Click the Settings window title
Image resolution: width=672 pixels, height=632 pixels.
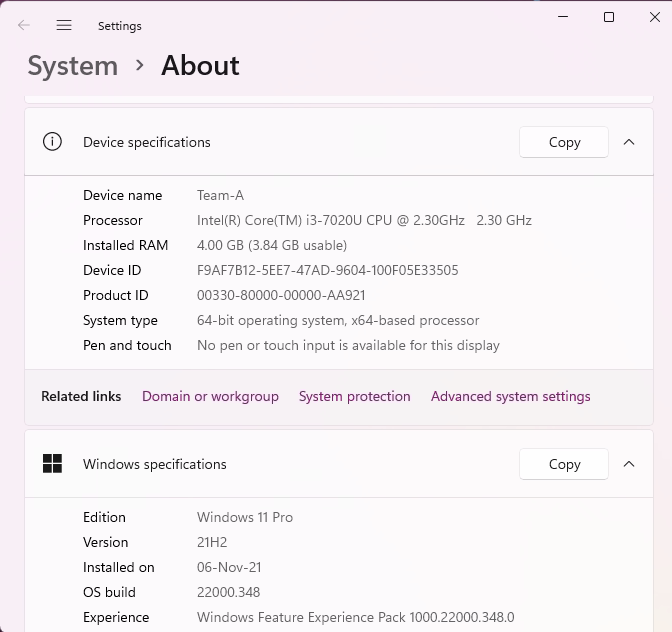[120, 26]
